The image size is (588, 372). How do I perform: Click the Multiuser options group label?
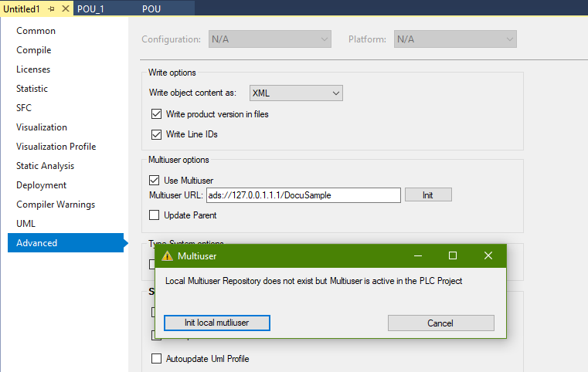coord(178,160)
